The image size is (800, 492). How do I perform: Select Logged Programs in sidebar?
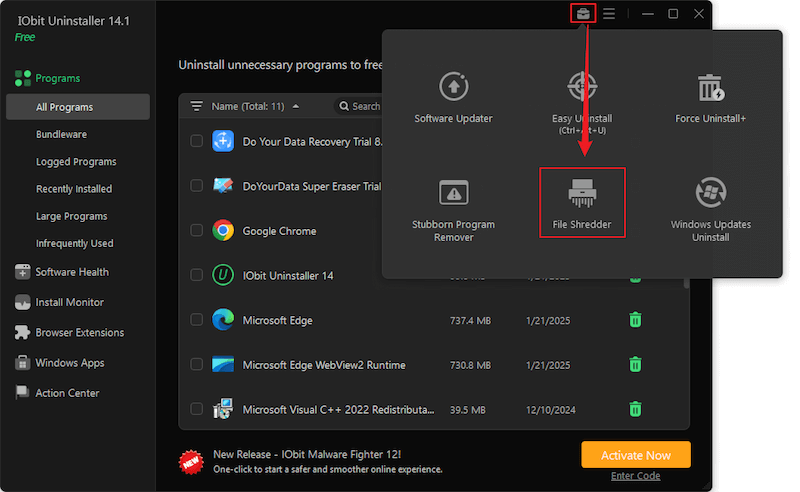pyautogui.click(x=76, y=162)
